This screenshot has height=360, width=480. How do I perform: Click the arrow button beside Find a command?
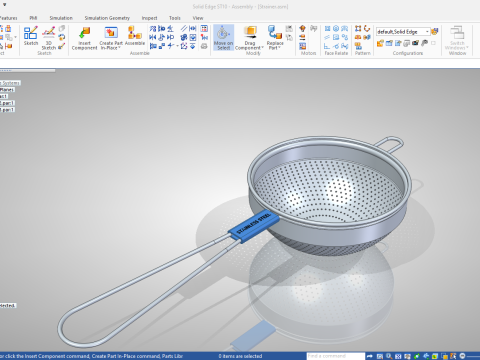[x=369, y=356]
